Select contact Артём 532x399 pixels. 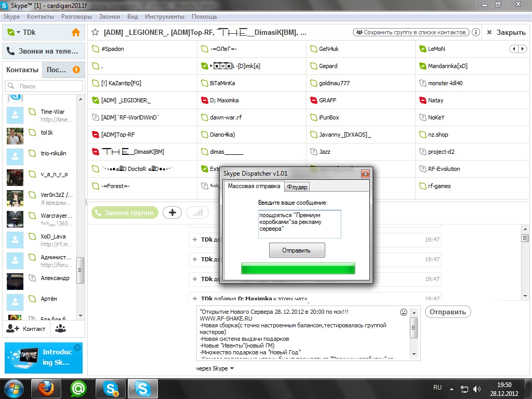(x=40, y=302)
